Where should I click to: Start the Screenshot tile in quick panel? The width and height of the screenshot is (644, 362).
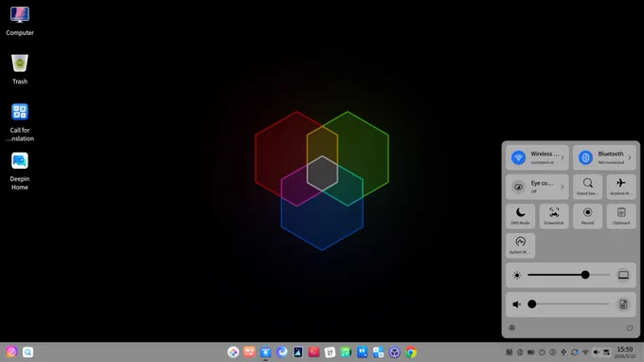coord(554,216)
